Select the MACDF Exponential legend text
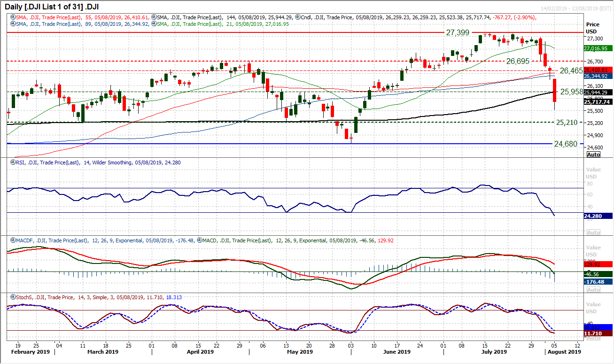614x364 pixels. pos(105,240)
